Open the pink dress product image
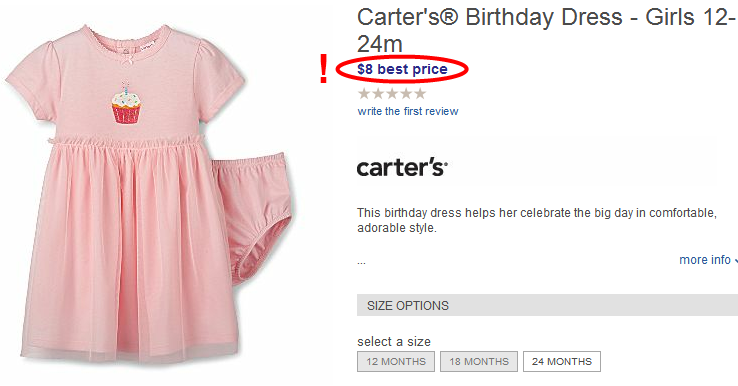This screenshot has height=386, width=738. pyautogui.click(x=127, y=195)
